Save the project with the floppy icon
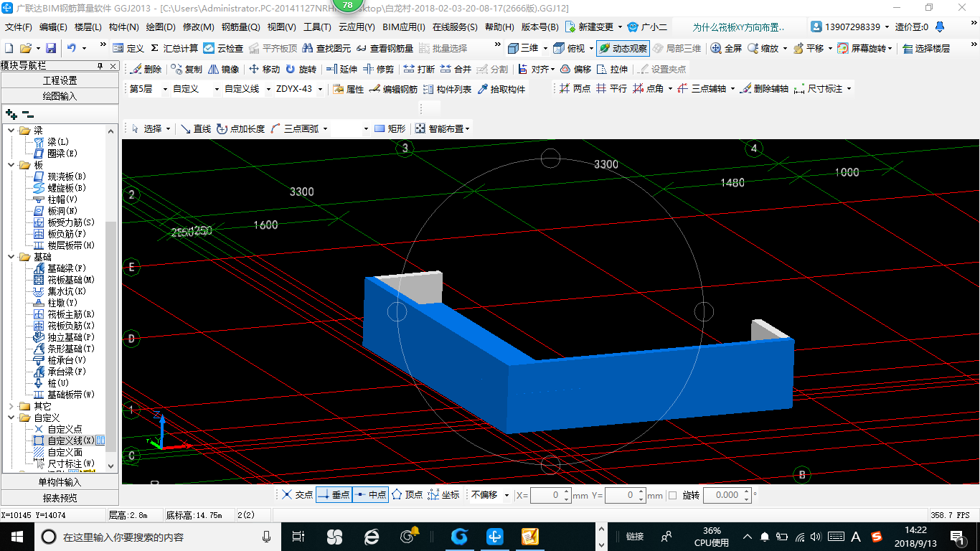This screenshot has height=551, width=980. (x=51, y=48)
